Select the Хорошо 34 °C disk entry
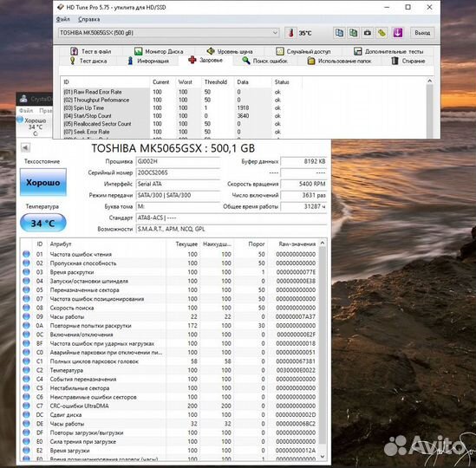 [35, 127]
